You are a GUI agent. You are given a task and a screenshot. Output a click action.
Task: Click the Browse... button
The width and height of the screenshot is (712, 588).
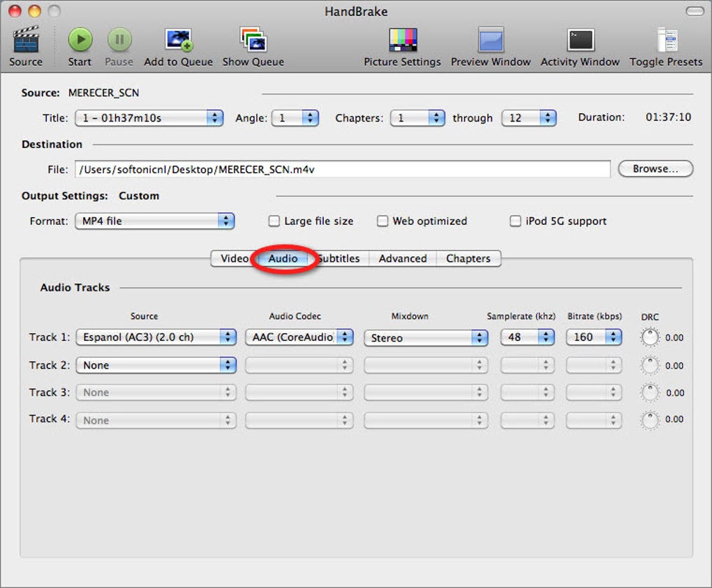tap(655, 169)
